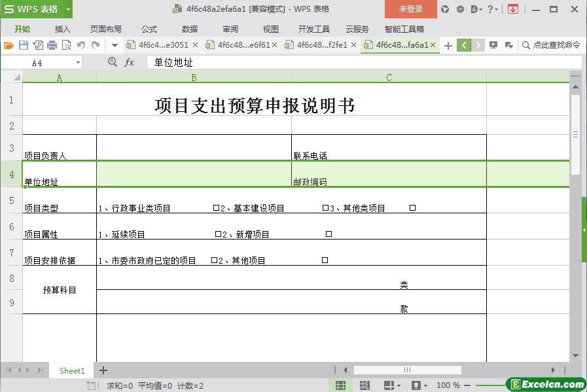
Task: Click the Undo arrow icon
Action: point(81,45)
